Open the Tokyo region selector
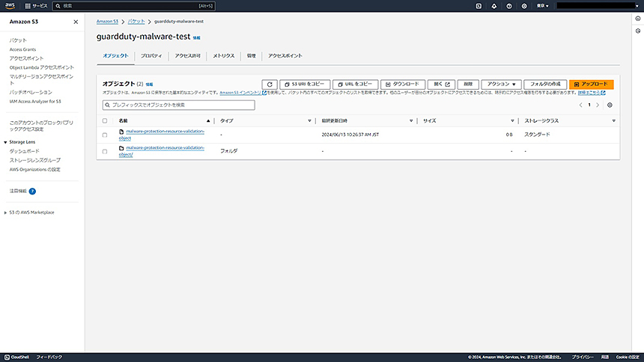This screenshot has width=644, height=362. (542, 6)
